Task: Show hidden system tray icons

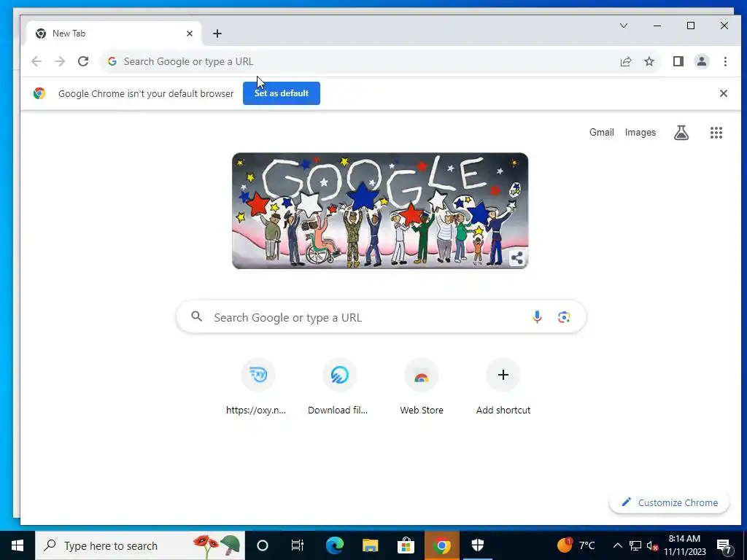Action: [617, 545]
